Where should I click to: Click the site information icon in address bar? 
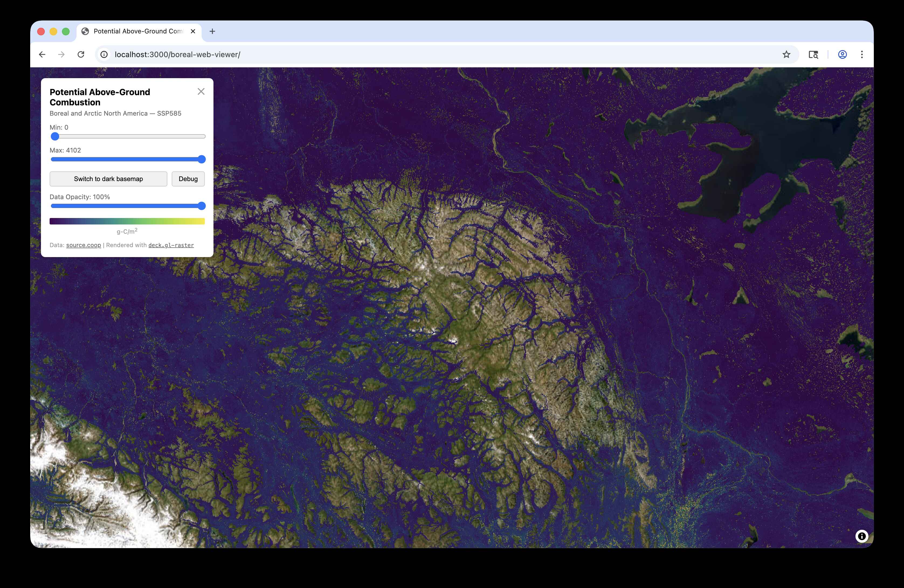(x=104, y=54)
